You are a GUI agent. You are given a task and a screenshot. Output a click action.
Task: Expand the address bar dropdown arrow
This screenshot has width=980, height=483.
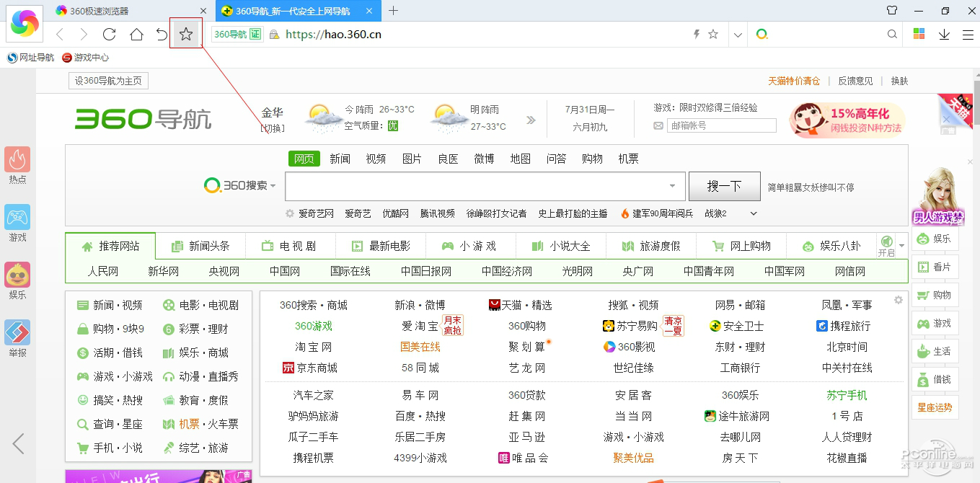(x=738, y=35)
